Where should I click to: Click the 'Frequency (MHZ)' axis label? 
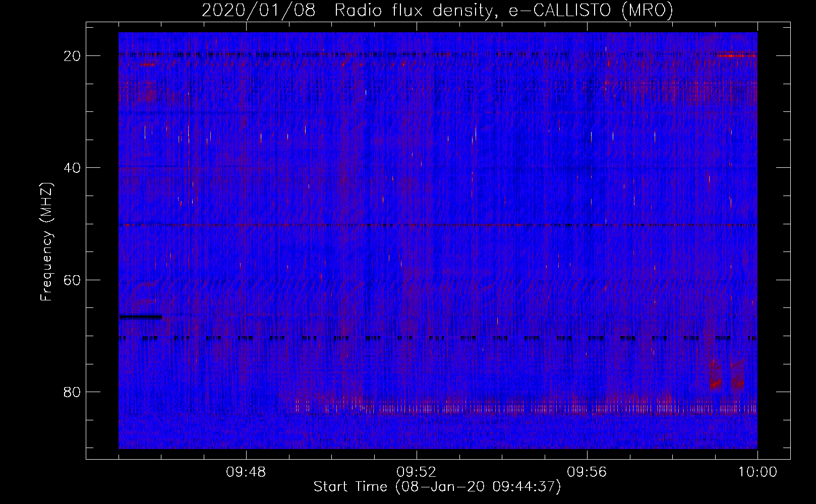[46, 242]
